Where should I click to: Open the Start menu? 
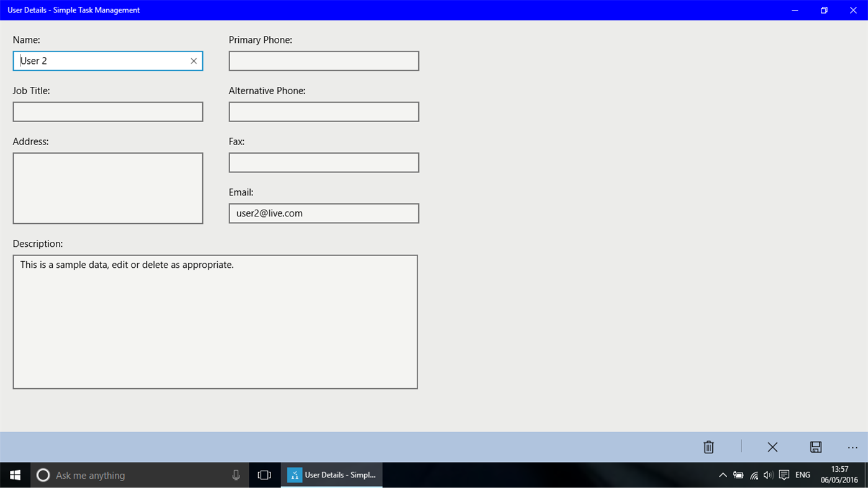coord(14,475)
